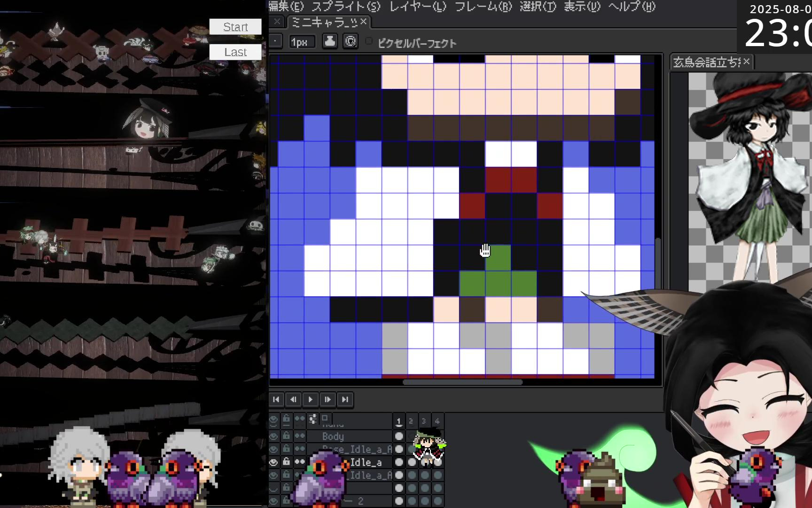Toggle visibility of layer below Idle_a
812x508 pixels.
(x=273, y=475)
